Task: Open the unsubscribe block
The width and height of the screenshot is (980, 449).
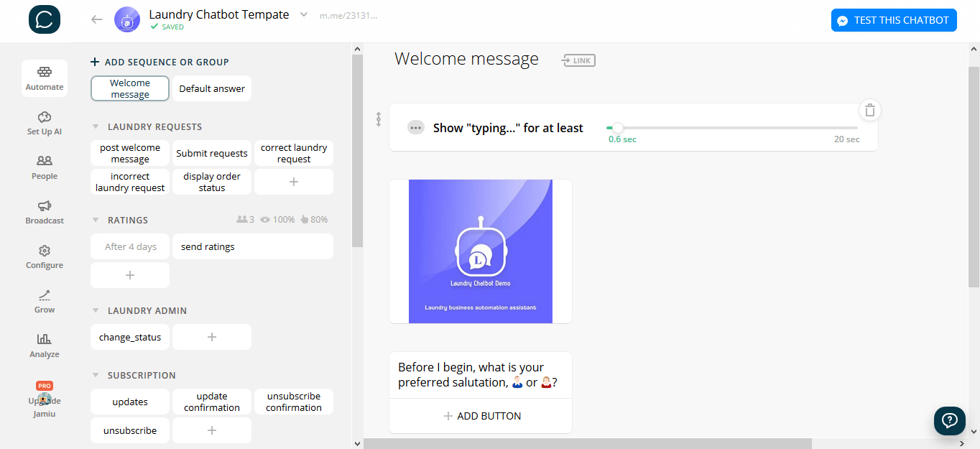Action: pos(130,430)
